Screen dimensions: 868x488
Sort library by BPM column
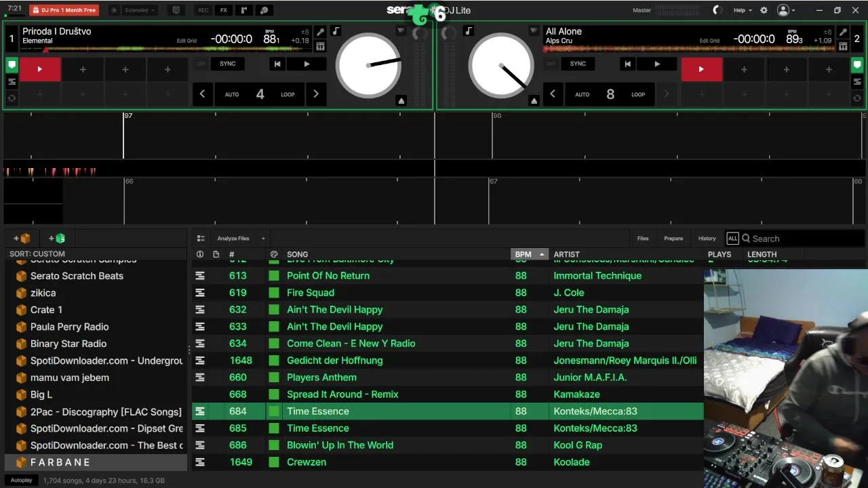(x=529, y=254)
